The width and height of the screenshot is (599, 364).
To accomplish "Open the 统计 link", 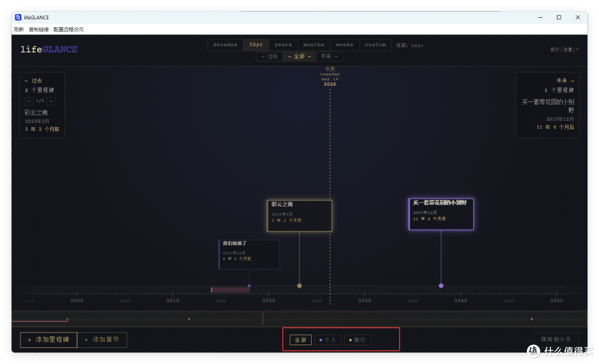I will (x=555, y=50).
